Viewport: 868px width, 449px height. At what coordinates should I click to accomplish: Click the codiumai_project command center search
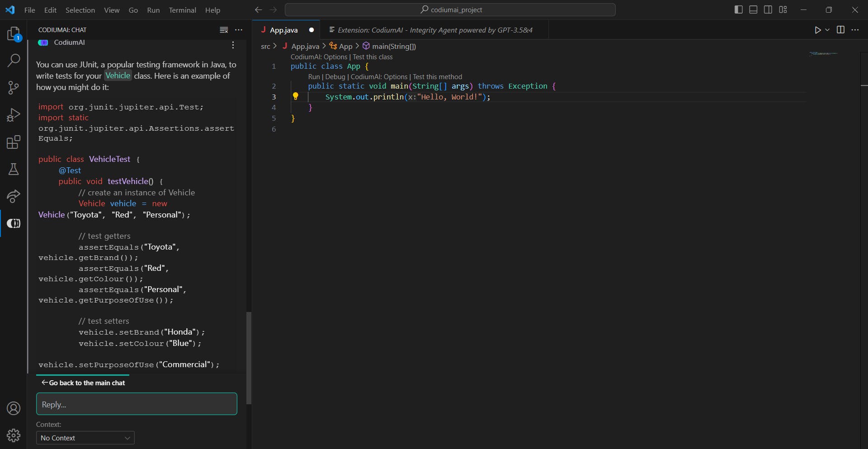point(450,9)
